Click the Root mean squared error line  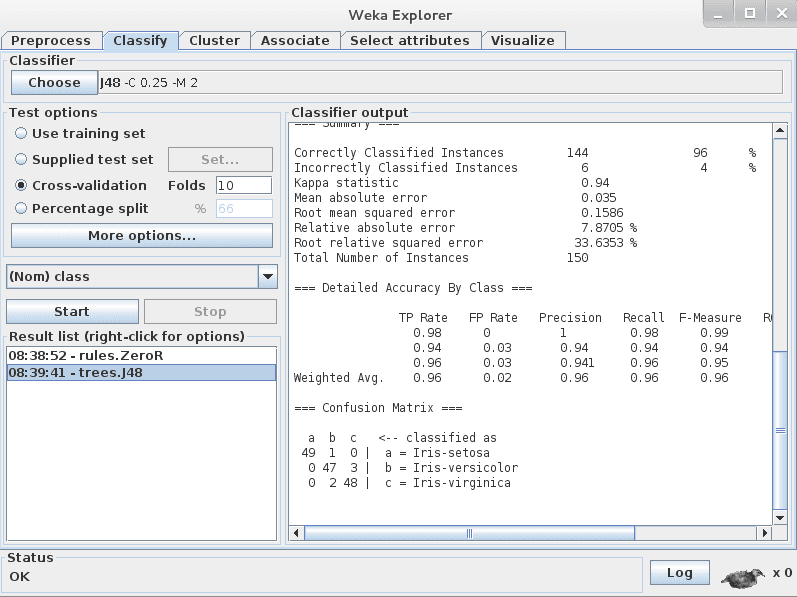click(458, 212)
